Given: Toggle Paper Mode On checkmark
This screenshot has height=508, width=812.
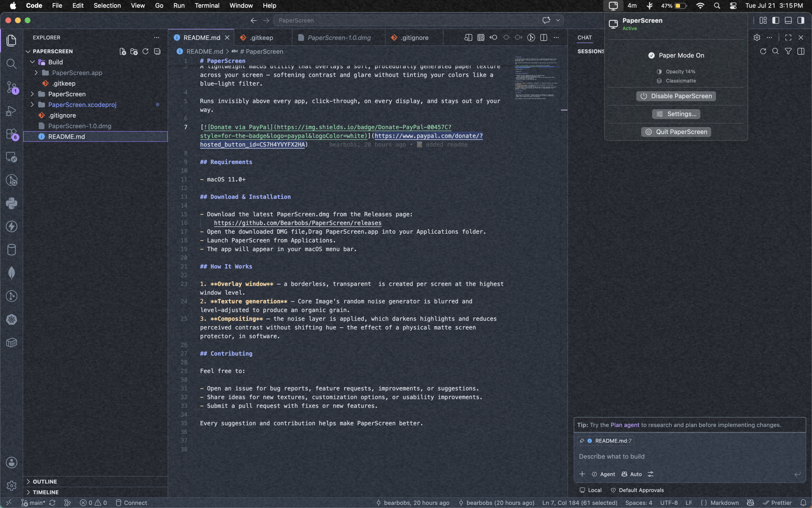Looking at the screenshot, I should tap(651, 56).
